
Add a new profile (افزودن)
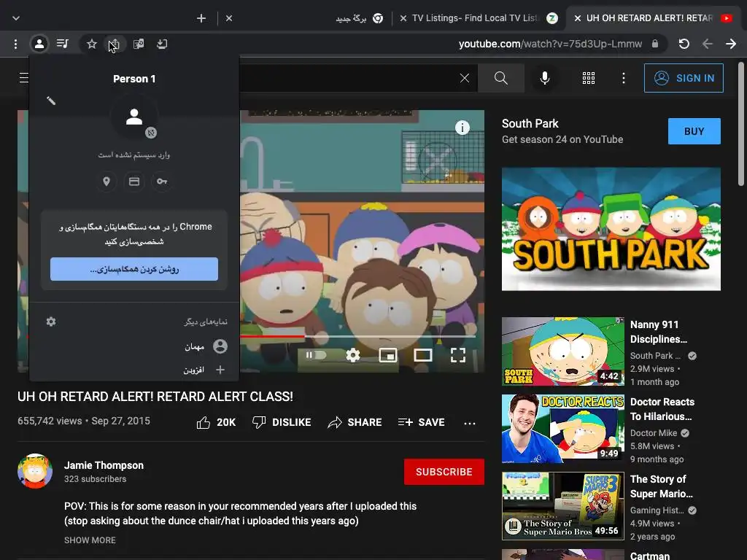coord(134,370)
